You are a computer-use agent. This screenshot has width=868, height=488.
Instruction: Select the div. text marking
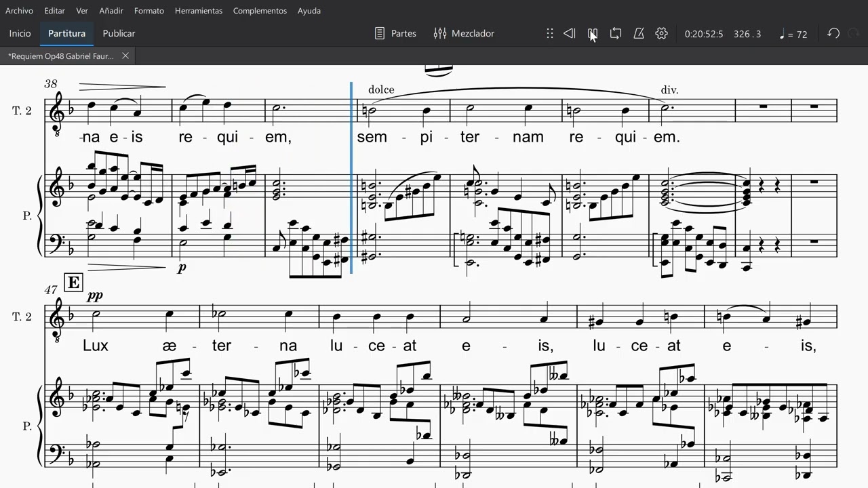point(669,89)
